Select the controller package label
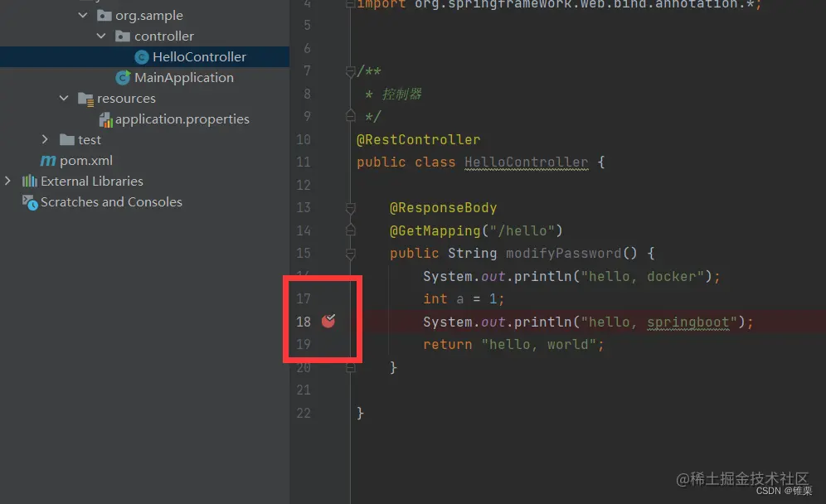The width and height of the screenshot is (826, 504). coord(164,36)
